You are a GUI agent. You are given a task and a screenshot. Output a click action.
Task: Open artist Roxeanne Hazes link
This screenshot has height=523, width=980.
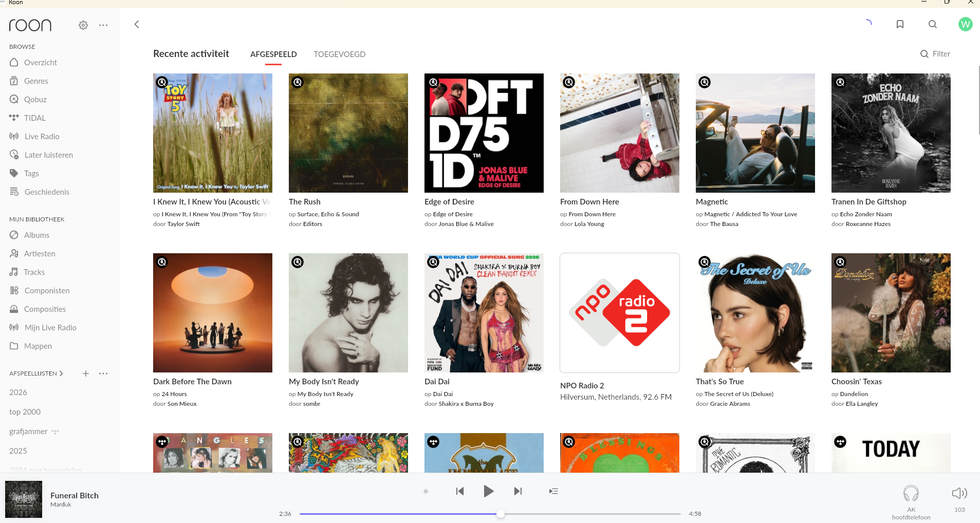click(x=868, y=224)
